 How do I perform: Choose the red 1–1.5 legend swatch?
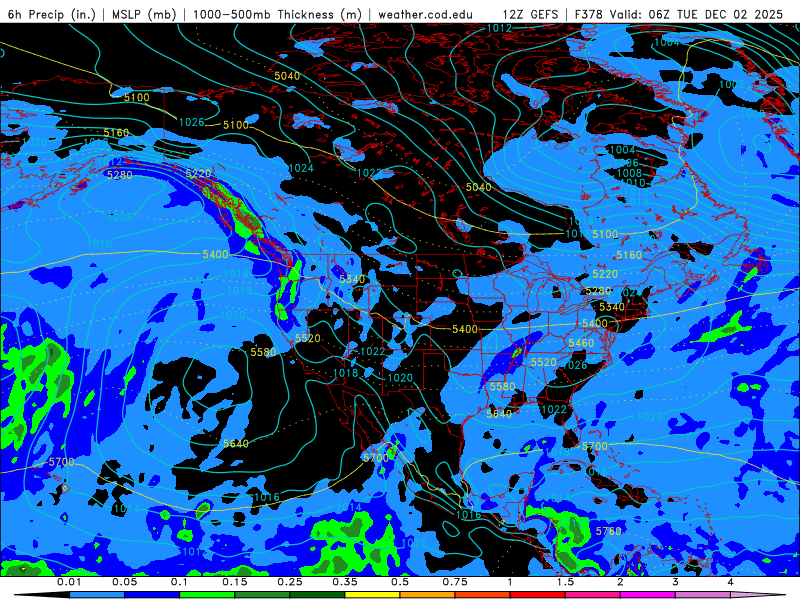(537, 595)
